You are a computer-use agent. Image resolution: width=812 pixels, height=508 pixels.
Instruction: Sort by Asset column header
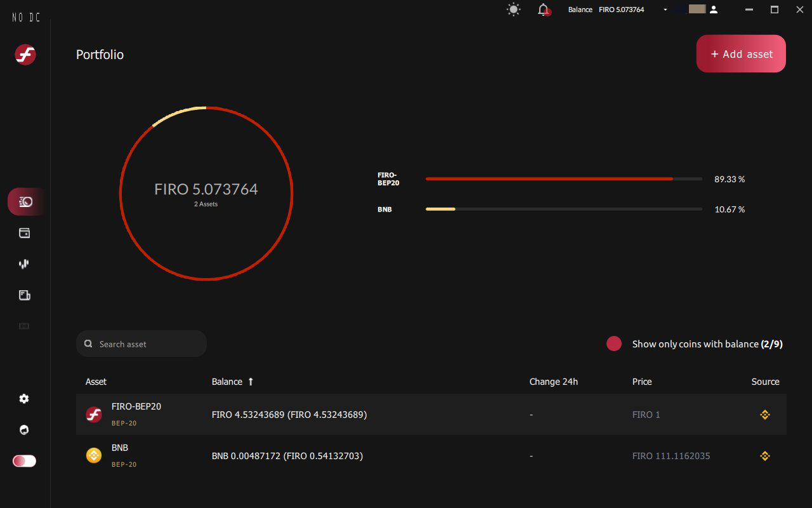[96, 382]
